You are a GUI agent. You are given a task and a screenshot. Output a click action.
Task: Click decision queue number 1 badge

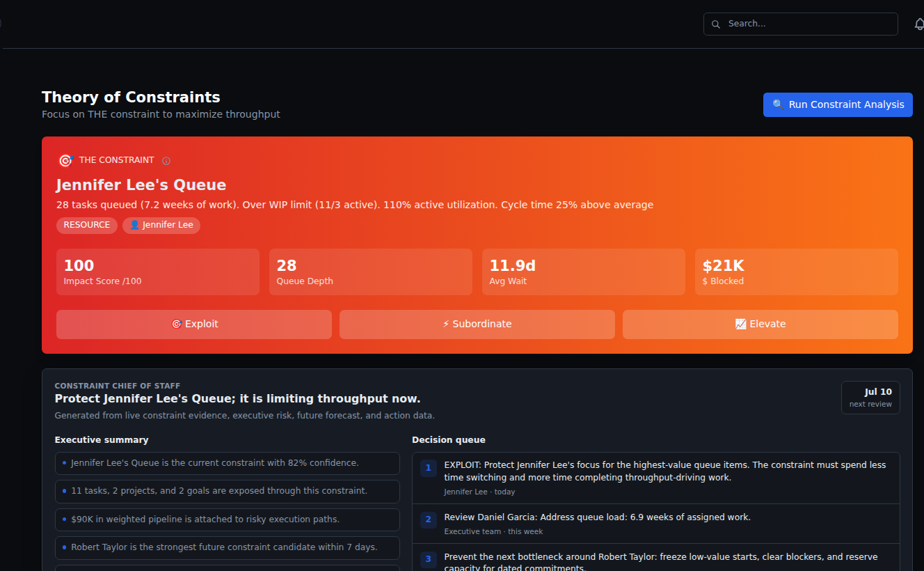coord(429,468)
